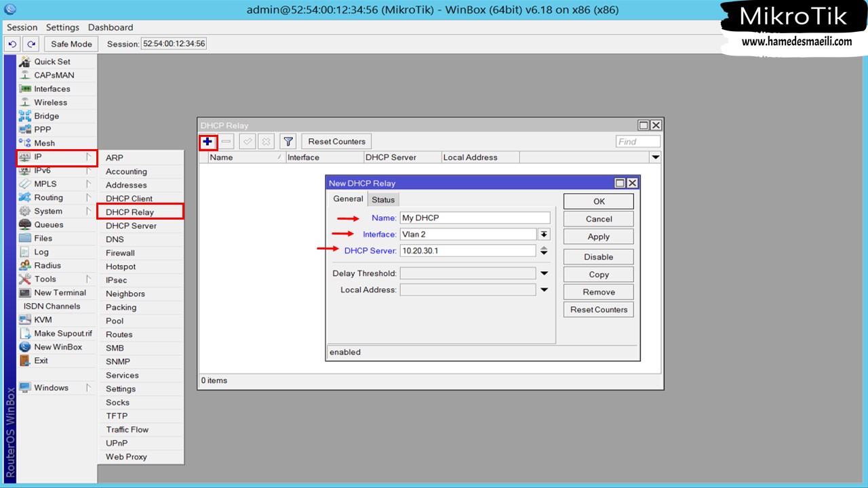Select DHCP Server in the IP submenu
868x488 pixels.
coord(141,225)
